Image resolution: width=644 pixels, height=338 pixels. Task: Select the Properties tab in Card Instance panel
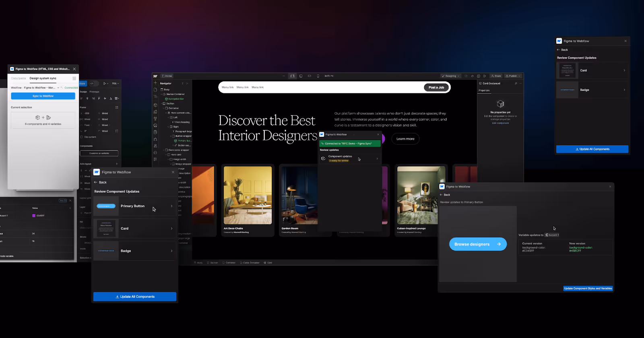484,91
